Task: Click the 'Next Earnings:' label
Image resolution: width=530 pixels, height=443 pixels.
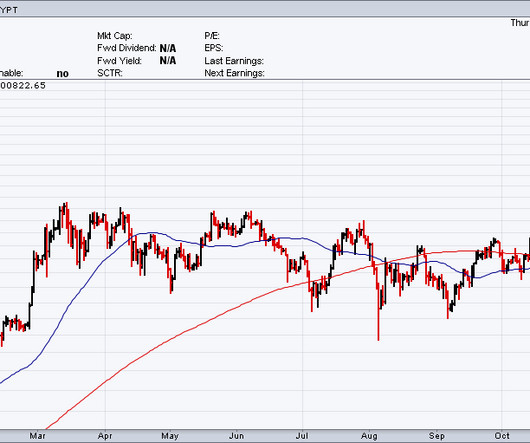Action: pos(234,73)
